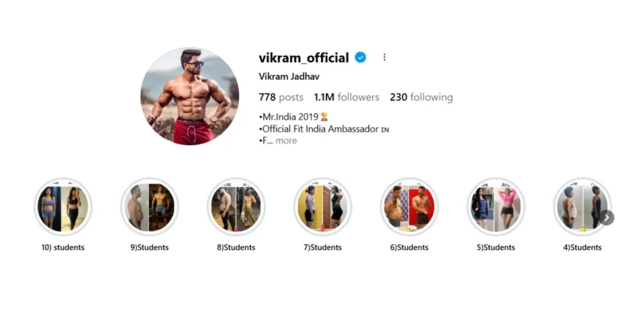Click the vikram_official username
644x316 pixels.
point(304,58)
